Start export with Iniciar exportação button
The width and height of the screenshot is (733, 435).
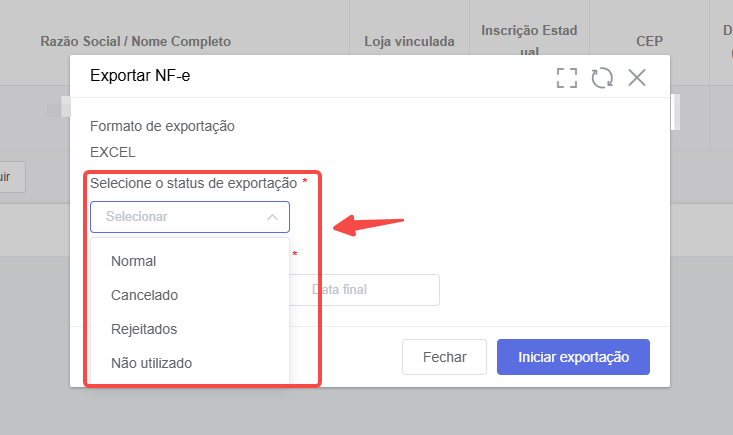pyautogui.click(x=573, y=357)
